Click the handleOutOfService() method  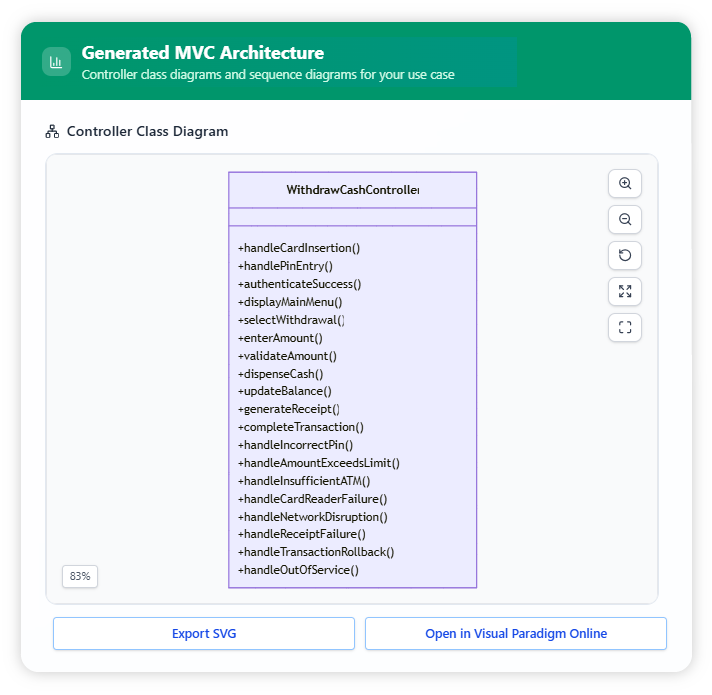point(297,570)
